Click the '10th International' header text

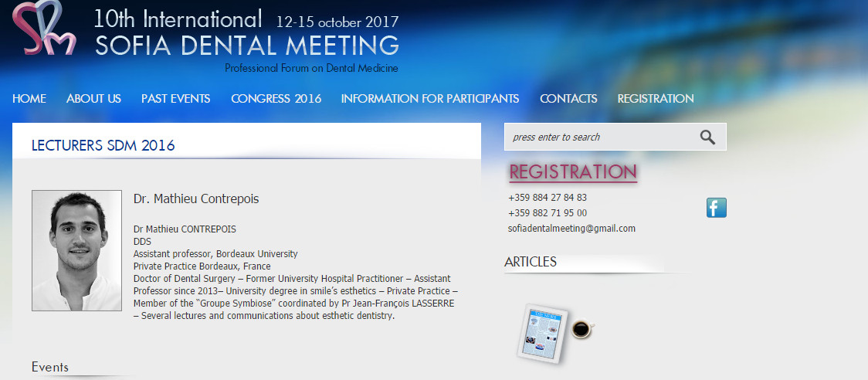[x=178, y=19]
